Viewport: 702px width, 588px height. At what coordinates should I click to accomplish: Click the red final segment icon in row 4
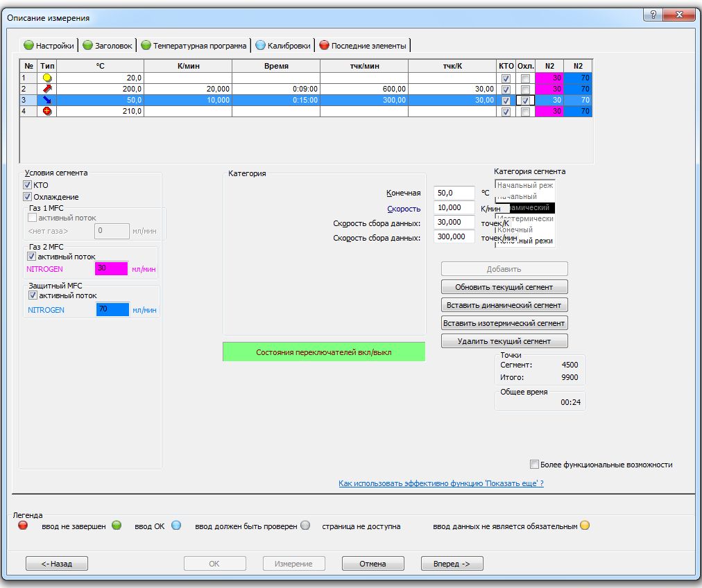point(47,112)
